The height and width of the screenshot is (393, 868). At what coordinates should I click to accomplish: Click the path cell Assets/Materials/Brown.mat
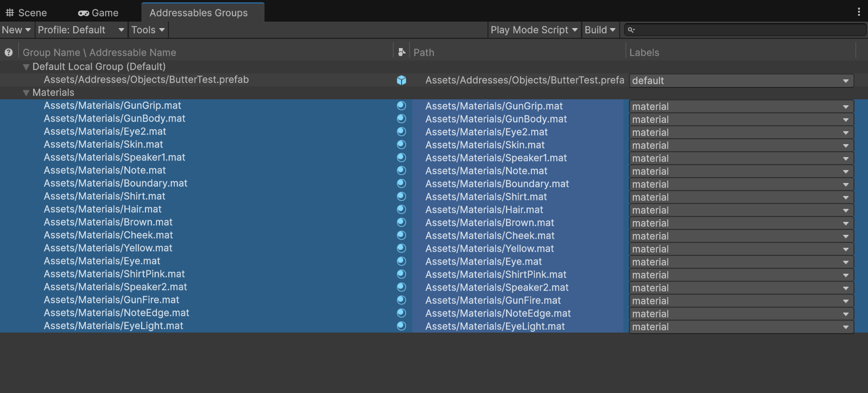(490, 222)
